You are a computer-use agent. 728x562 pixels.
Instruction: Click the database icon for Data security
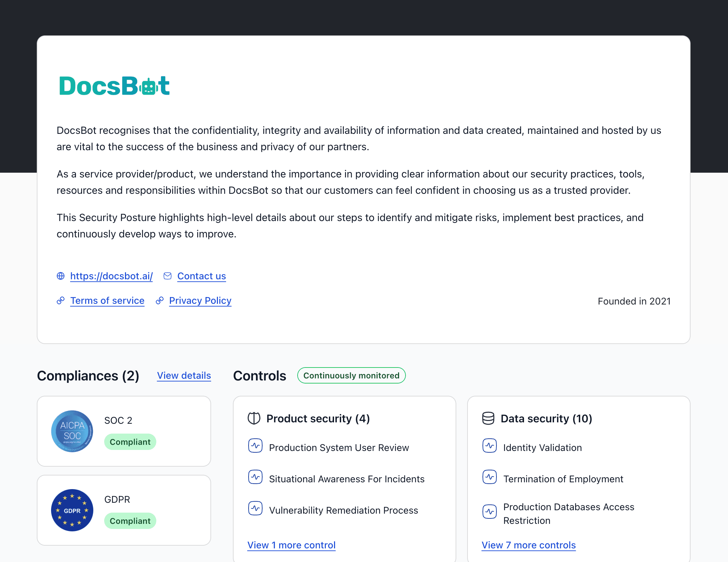pyautogui.click(x=488, y=418)
